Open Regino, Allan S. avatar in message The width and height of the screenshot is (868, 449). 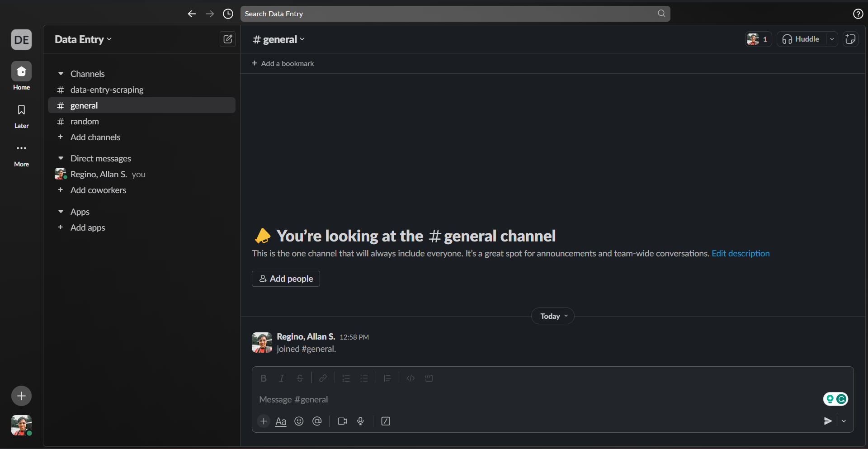[x=262, y=342]
